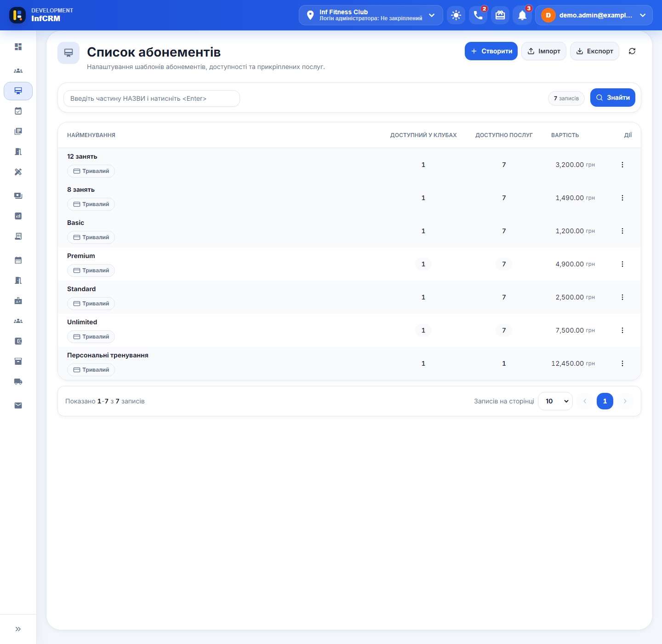Screen dimensions: 662x644
Task: Click the ДОСТУПНИЙ У КЛУБАХ column header
Action: tap(423, 135)
